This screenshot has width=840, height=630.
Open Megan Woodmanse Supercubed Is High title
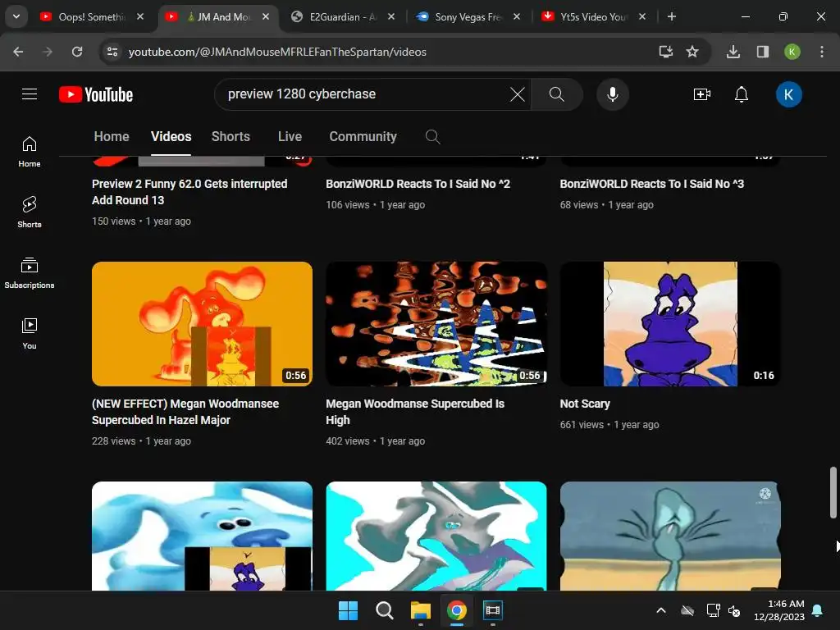[415, 412]
